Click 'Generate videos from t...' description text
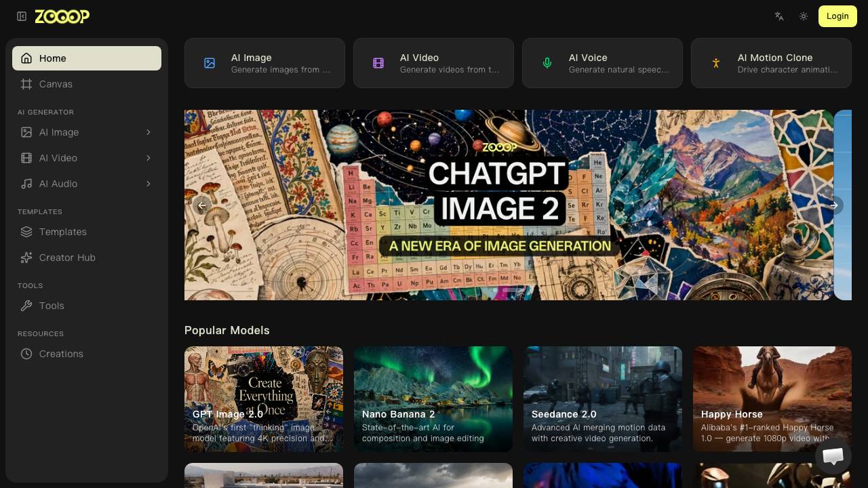Screen dimensions: 868x488 (450, 70)
